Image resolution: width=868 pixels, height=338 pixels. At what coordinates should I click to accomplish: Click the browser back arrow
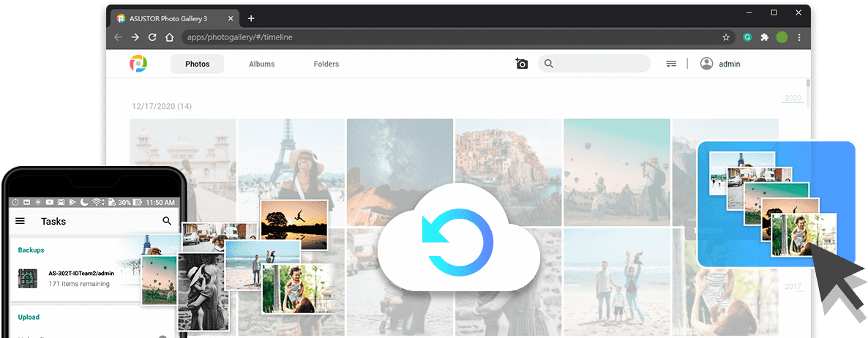[x=118, y=37]
